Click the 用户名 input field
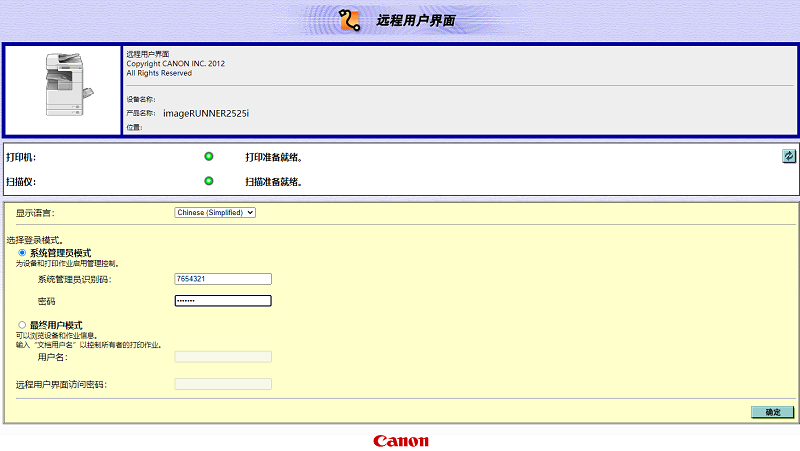Viewport: 800px width, 451px height. (x=223, y=357)
